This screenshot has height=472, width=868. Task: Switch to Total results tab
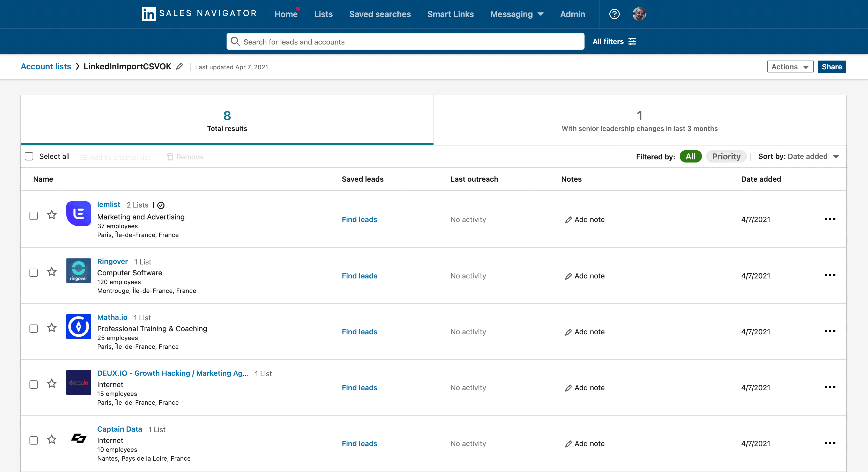[x=227, y=120]
